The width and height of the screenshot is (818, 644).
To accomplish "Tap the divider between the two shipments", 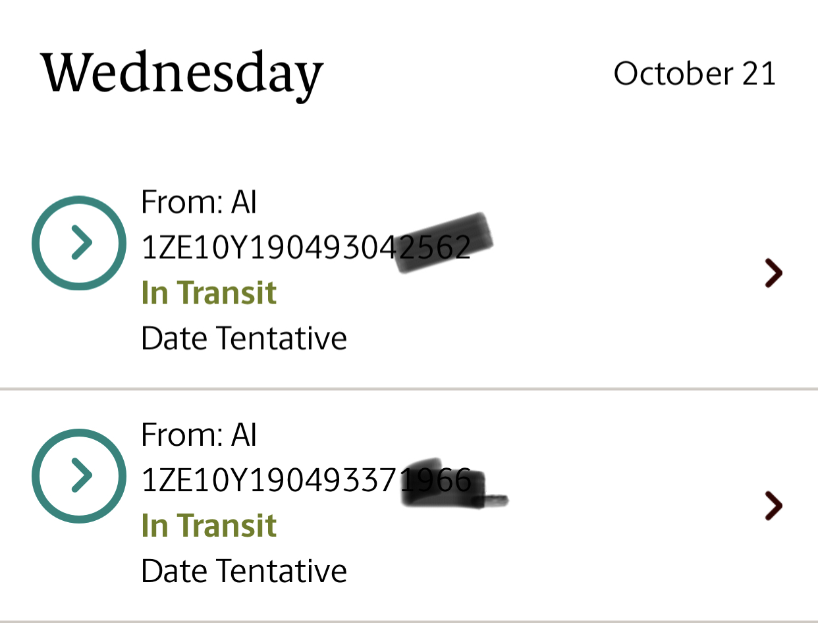I will [409, 389].
